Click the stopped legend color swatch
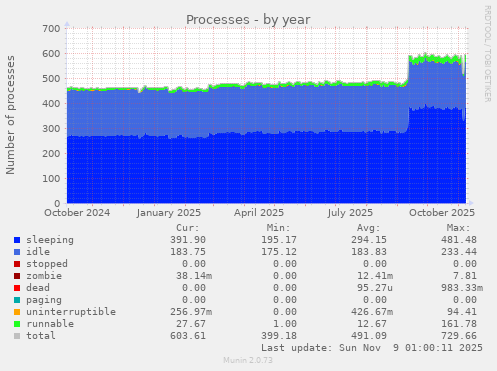Image resolution: width=497 pixels, height=371 pixels. [17, 264]
